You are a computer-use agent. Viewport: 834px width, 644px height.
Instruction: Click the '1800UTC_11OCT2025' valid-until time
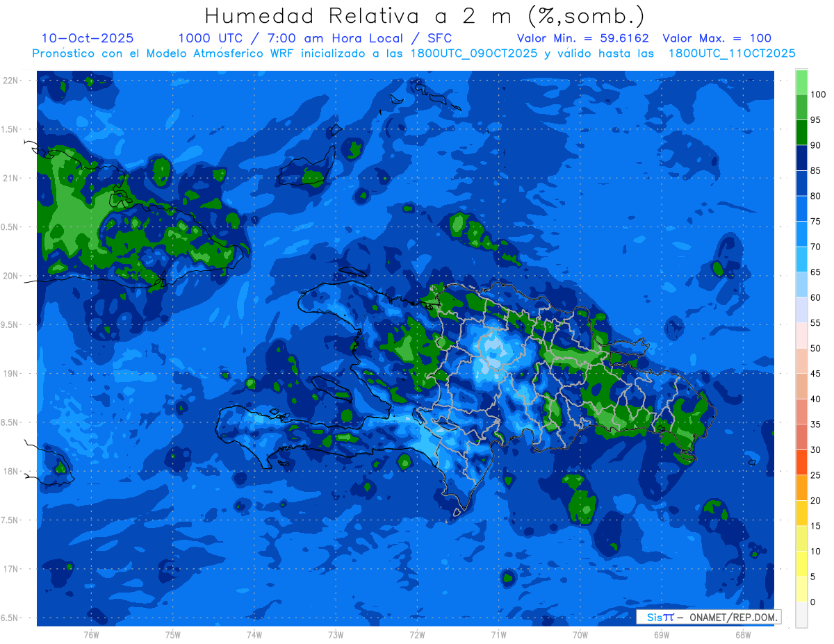pyautogui.click(x=732, y=53)
